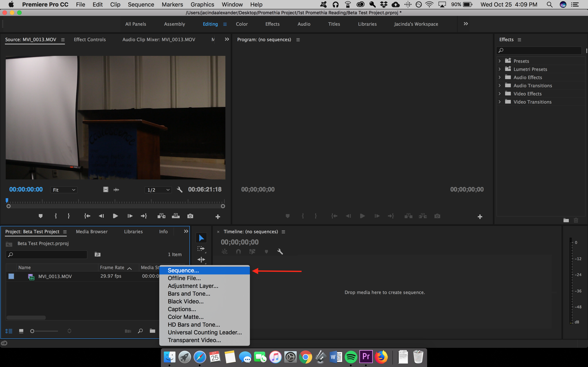Click New Bin folder icon in Project panel
This screenshot has width=588, height=367.
[152, 331]
